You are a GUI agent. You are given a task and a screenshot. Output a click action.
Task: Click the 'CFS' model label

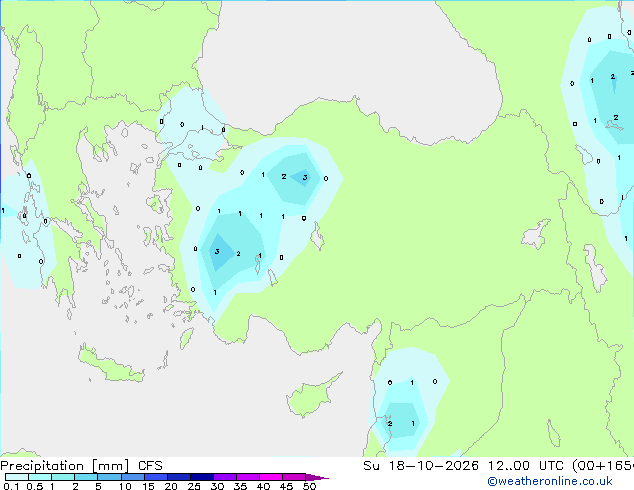[150, 466]
